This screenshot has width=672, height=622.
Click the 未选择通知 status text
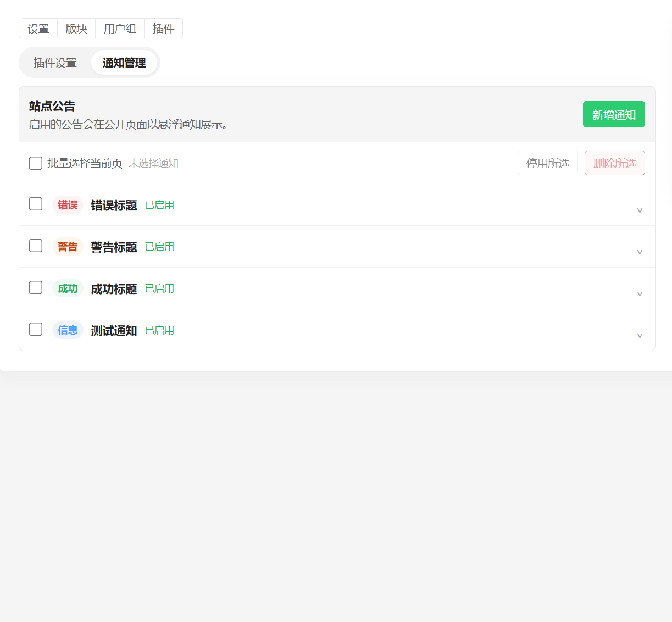pos(153,163)
